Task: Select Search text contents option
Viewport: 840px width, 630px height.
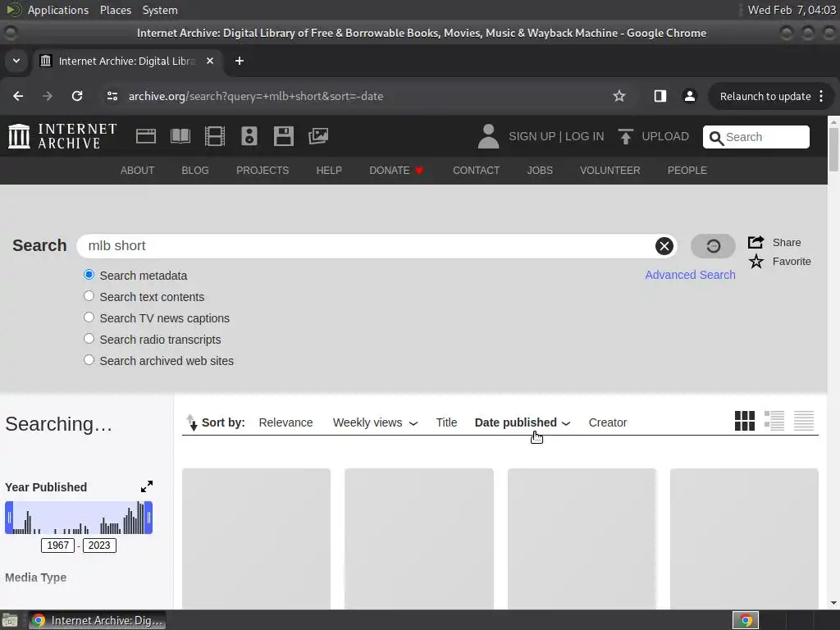Action: 89,296
